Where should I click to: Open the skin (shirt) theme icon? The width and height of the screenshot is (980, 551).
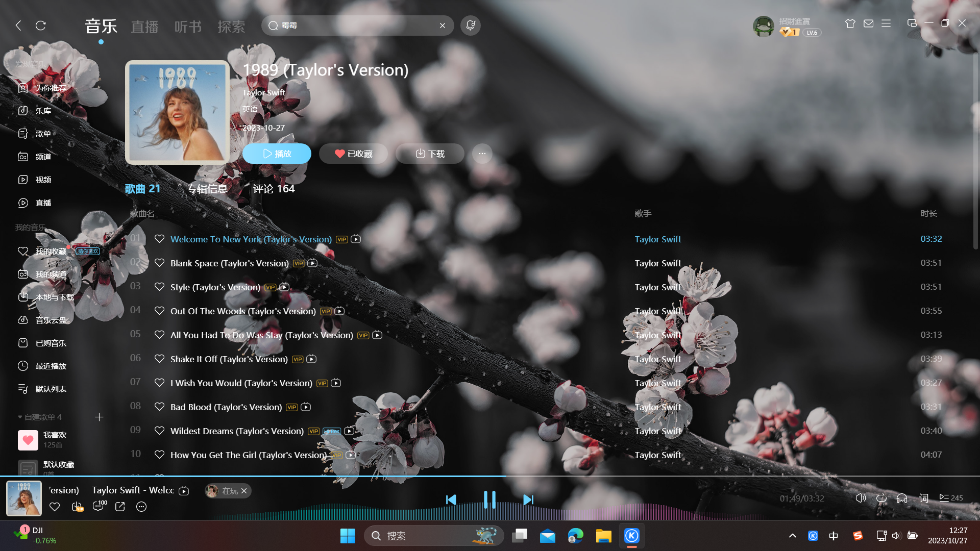click(x=850, y=23)
